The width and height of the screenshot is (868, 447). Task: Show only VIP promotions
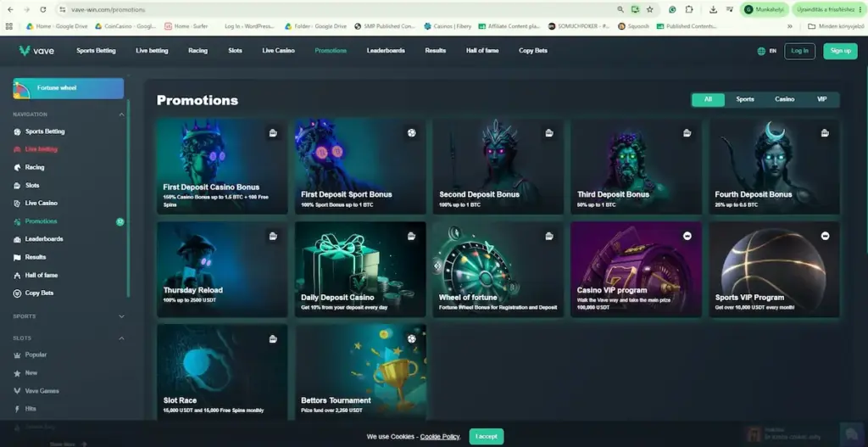(822, 100)
